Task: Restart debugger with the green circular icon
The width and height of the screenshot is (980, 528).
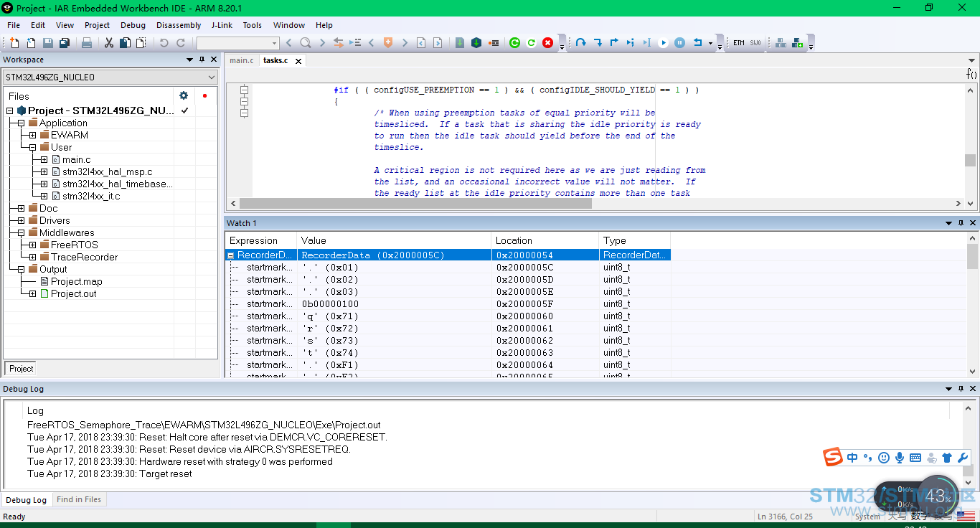Action: click(514, 43)
